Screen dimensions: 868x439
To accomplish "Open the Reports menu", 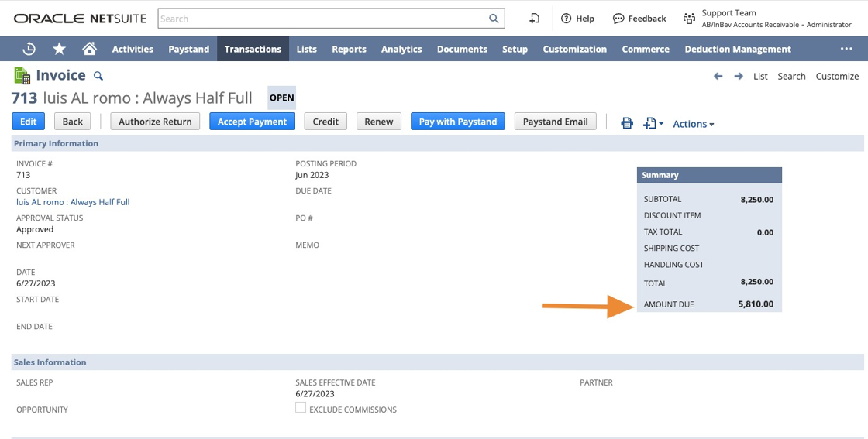I will (x=350, y=50).
